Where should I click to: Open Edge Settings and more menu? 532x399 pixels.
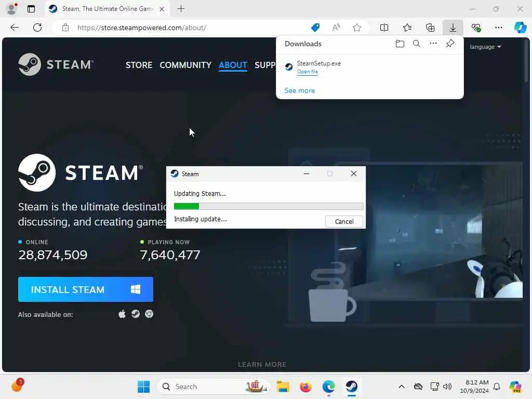click(498, 28)
